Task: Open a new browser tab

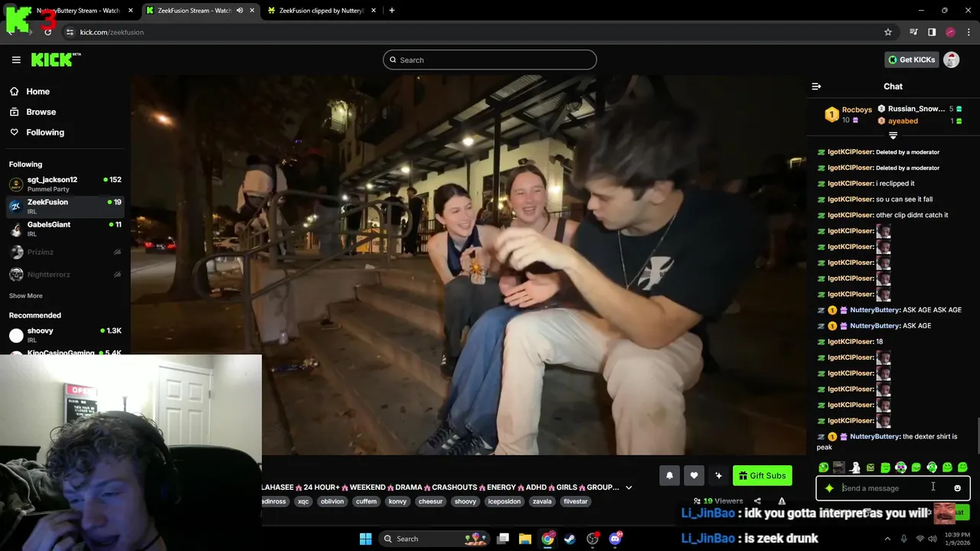Action: pyautogui.click(x=392, y=11)
